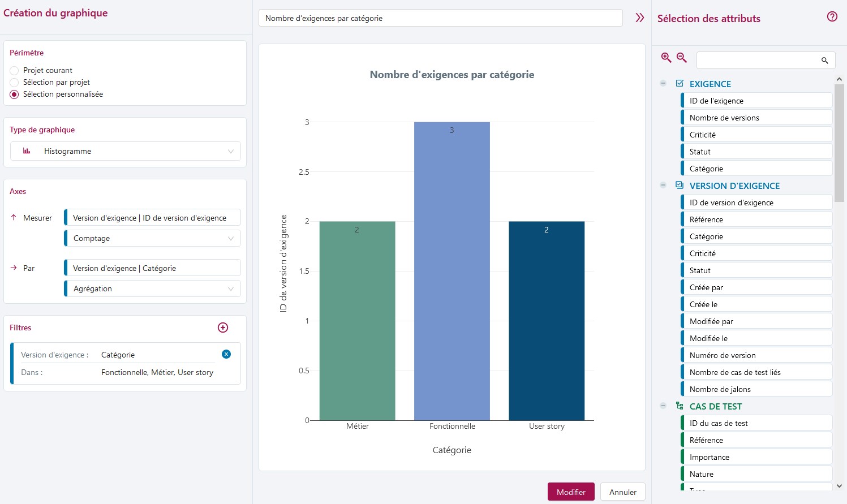Open the Comptage operation dropdown
Screen dimensions: 847x504
(153, 238)
